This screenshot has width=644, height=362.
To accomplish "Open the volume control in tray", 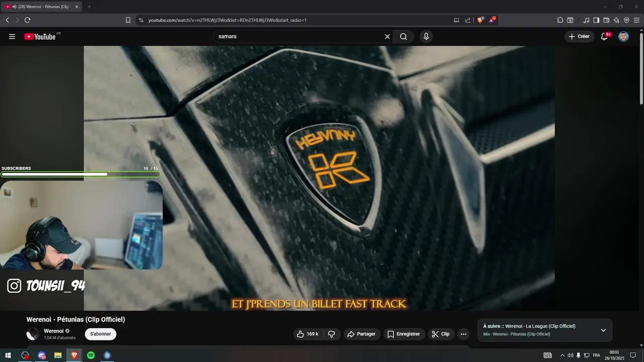I will point(570,355).
